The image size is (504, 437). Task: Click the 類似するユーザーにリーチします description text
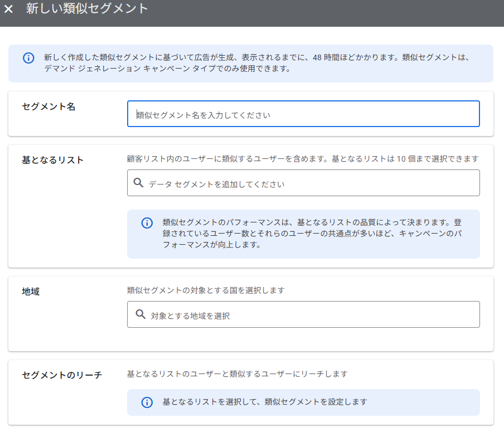(x=237, y=374)
